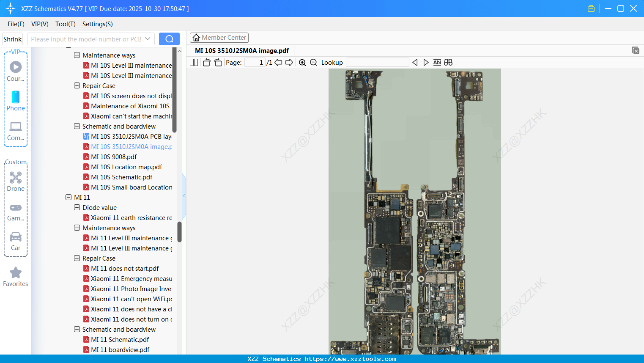Toggle case-sensitive search with the Abi icon

click(x=437, y=62)
